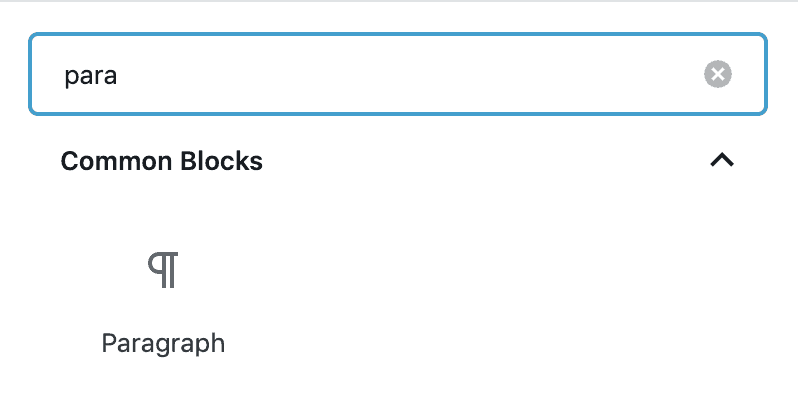Place cursor after "para" search text
The image size is (798, 408).
[x=118, y=75]
